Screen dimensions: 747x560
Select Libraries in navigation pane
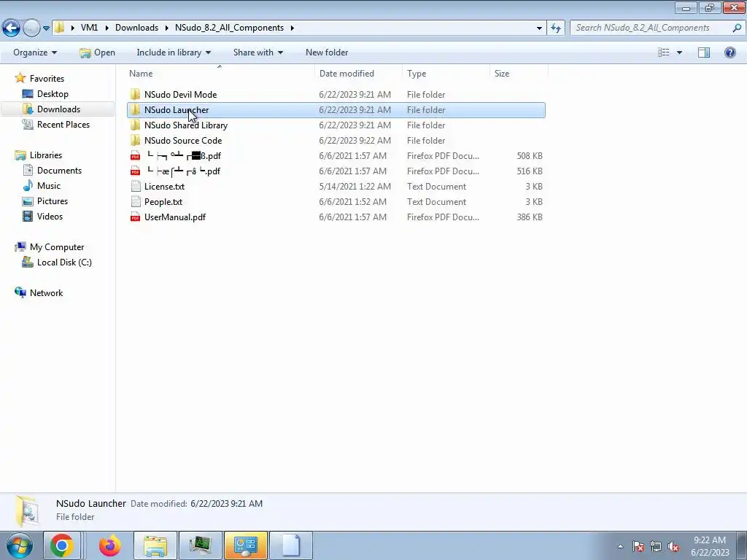pos(46,155)
